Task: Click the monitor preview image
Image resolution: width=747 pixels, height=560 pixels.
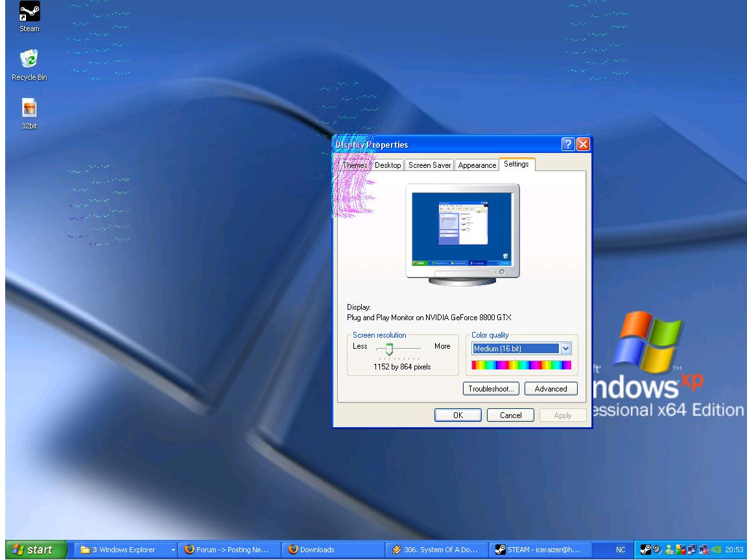Action: (x=462, y=234)
